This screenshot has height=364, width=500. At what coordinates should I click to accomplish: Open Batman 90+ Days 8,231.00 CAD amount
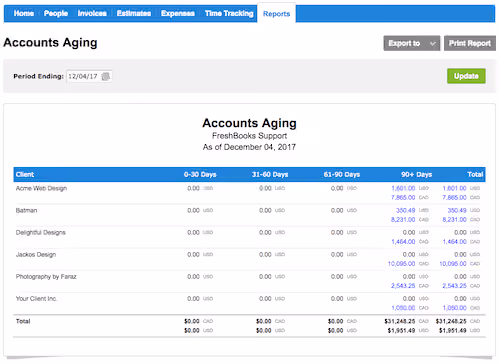tap(403, 220)
